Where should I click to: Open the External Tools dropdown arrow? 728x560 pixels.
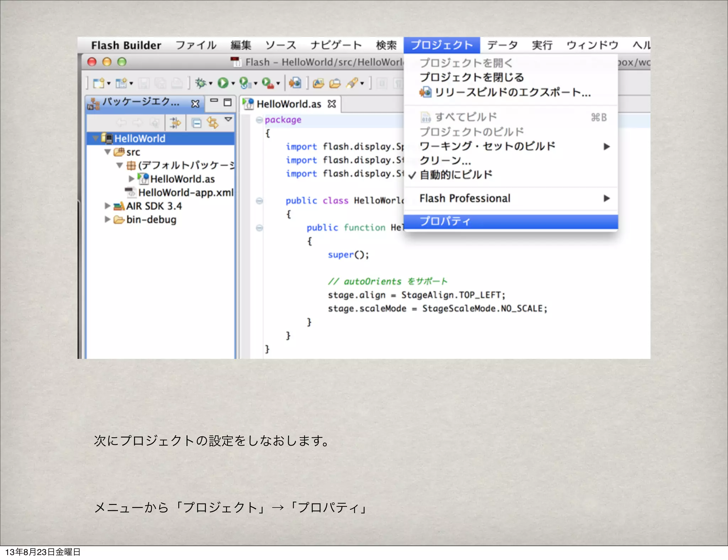click(x=278, y=84)
